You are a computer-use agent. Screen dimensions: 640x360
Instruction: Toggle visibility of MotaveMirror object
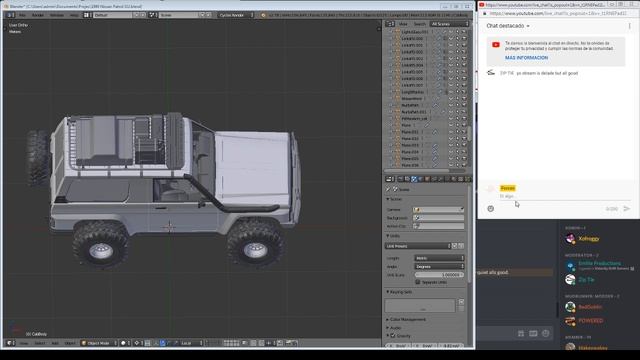pyautogui.click(x=451, y=98)
